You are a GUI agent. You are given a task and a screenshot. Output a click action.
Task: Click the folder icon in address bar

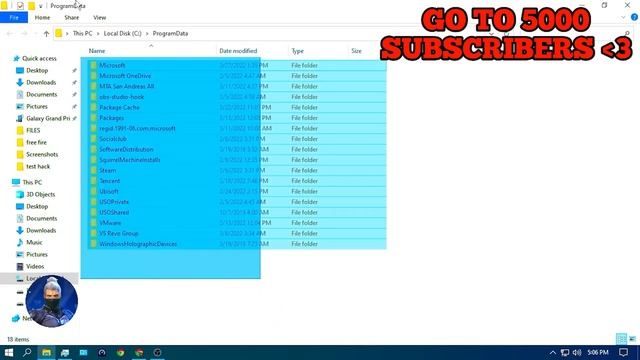pos(59,33)
